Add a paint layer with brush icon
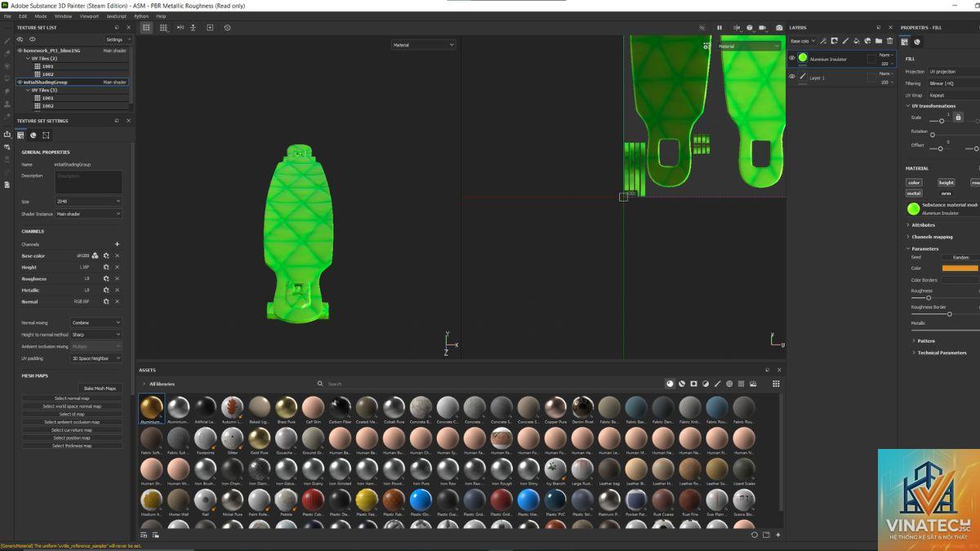Image resolution: width=980 pixels, height=551 pixels. pos(845,41)
